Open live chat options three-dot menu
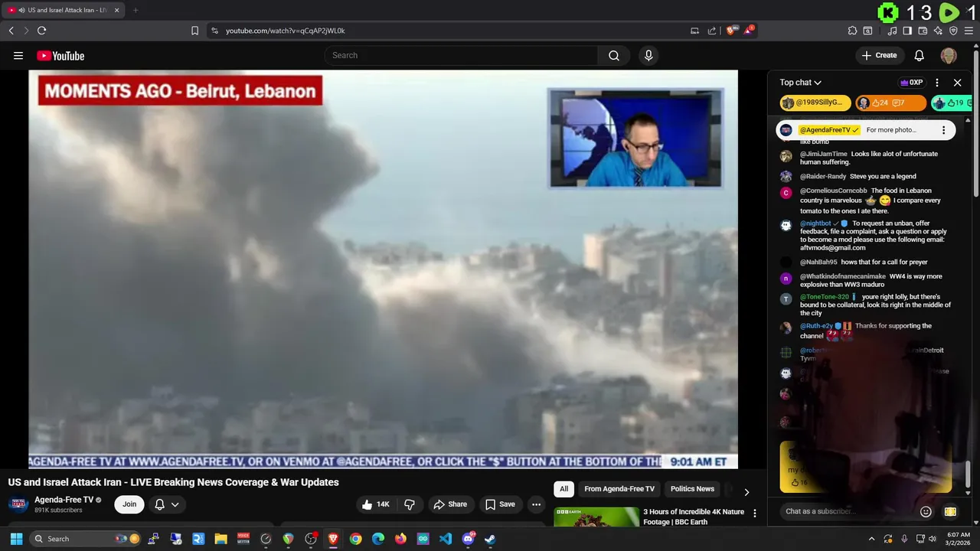This screenshot has height=551, width=980. 937,83
